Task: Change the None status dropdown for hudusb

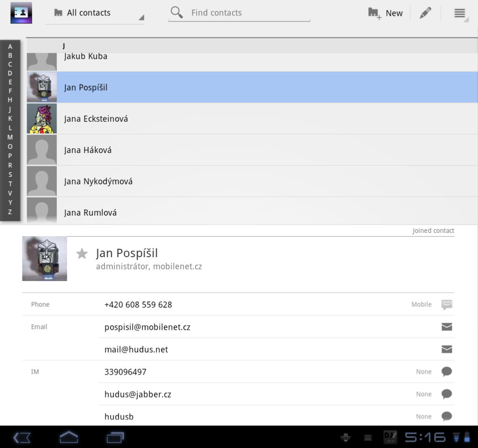Action: pyautogui.click(x=423, y=416)
